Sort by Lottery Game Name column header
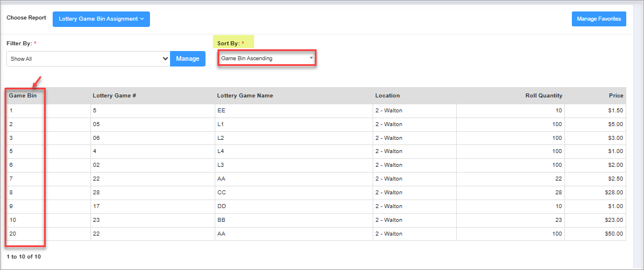 tap(245, 96)
